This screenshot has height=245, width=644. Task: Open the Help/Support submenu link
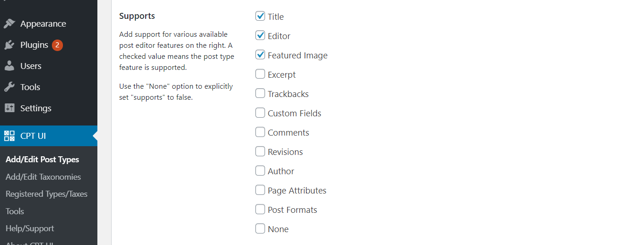click(x=30, y=228)
